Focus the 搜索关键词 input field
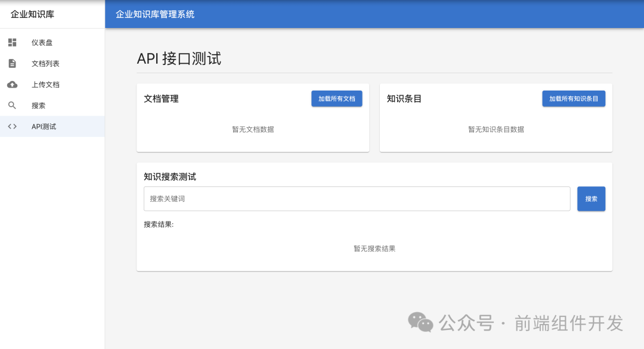This screenshot has width=644, height=349. pyautogui.click(x=357, y=199)
